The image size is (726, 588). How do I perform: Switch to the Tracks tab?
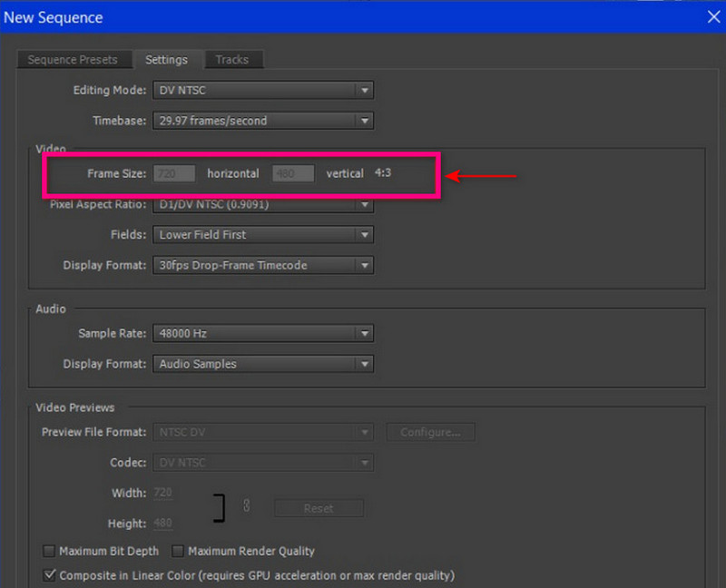[231, 60]
